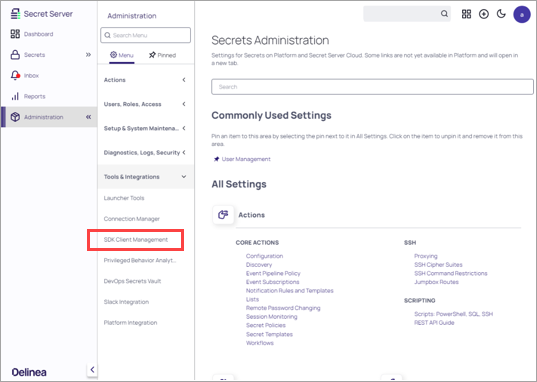This screenshot has height=382, width=537.
Task: Open SSH Cipher Suites link
Action: click(x=438, y=264)
